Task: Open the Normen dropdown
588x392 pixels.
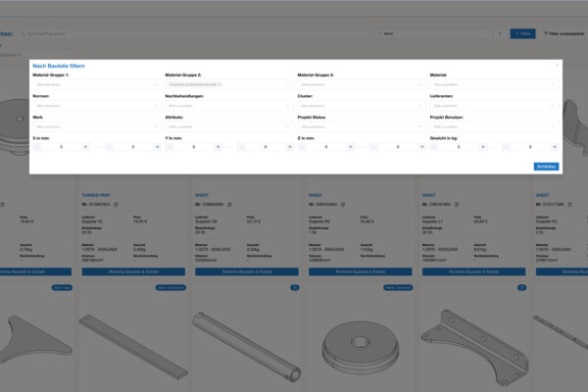Action: point(96,106)
